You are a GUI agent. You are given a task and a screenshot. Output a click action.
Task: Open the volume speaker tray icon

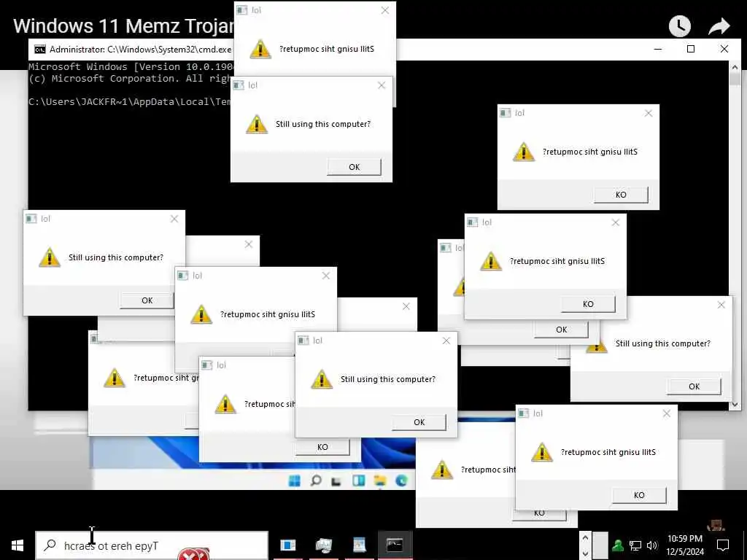651,545
